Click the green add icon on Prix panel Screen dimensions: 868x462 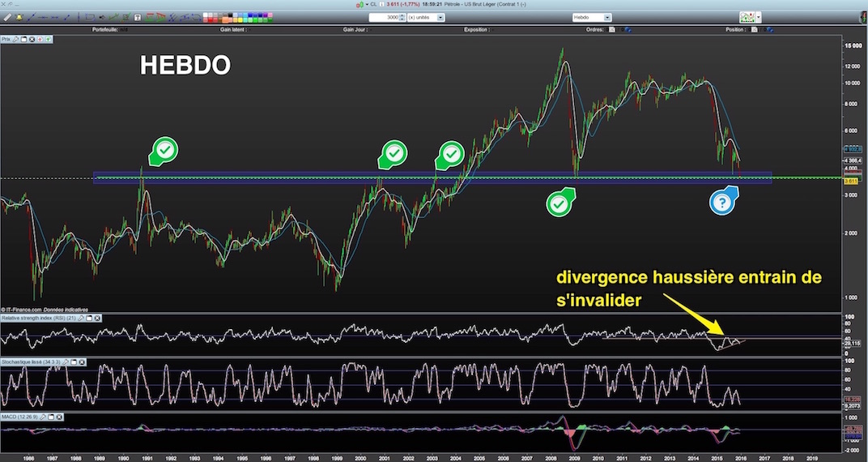click(48, 40)
